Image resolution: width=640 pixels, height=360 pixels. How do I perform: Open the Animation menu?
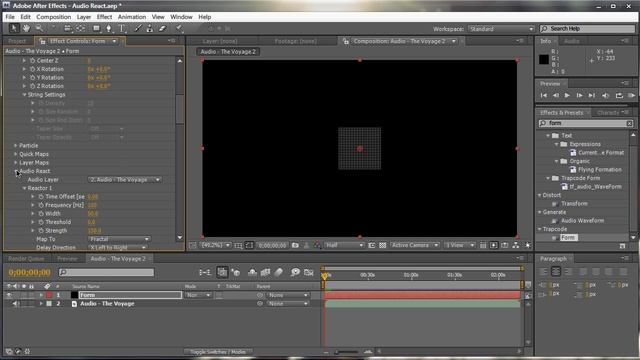pyautogui.click(x=131, y=17)
